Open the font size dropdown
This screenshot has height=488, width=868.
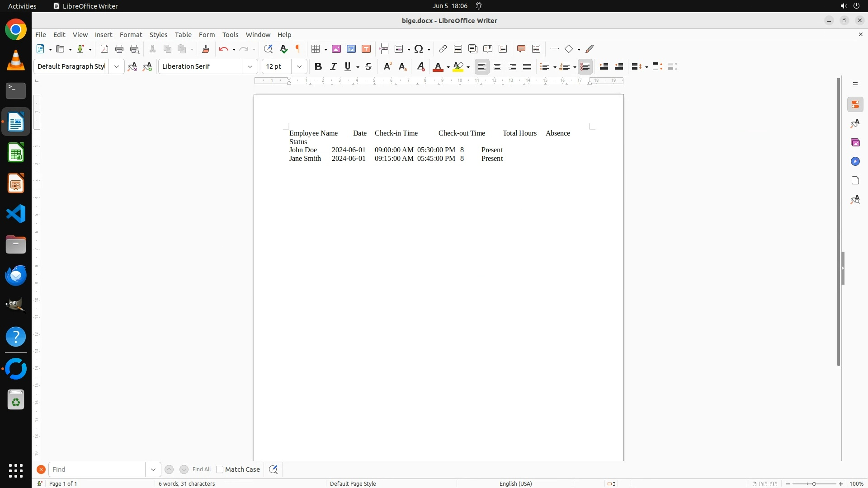[x=299, y=66]
